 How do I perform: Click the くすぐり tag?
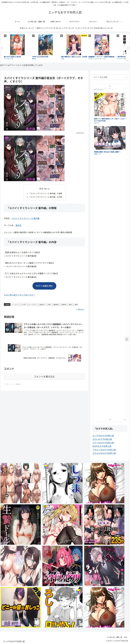[15, 304]
